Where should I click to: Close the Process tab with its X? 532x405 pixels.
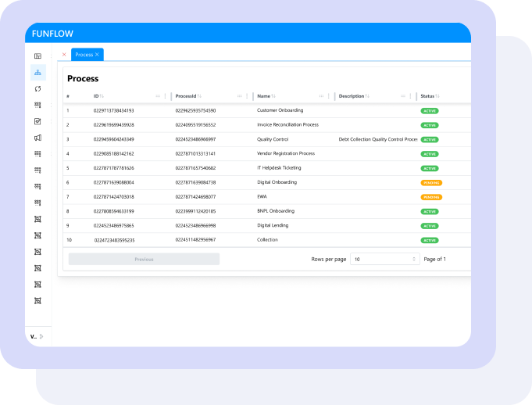coord(97,55)
